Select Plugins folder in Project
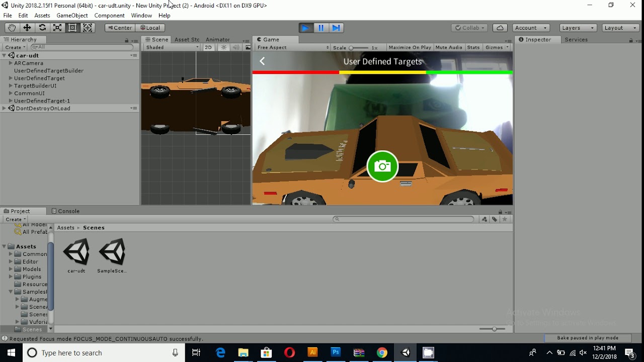Viewport: 644px width, 362px height. click(32, 277)
